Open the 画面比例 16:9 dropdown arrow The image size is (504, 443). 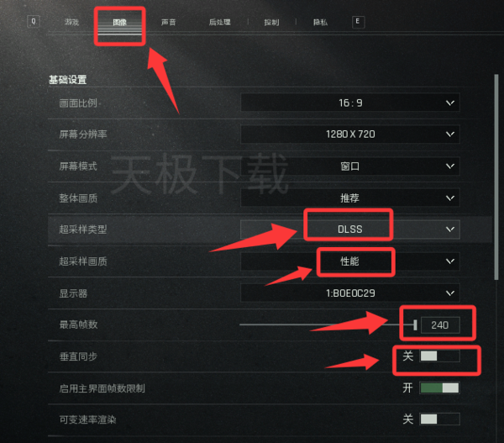tap(450, 103)
